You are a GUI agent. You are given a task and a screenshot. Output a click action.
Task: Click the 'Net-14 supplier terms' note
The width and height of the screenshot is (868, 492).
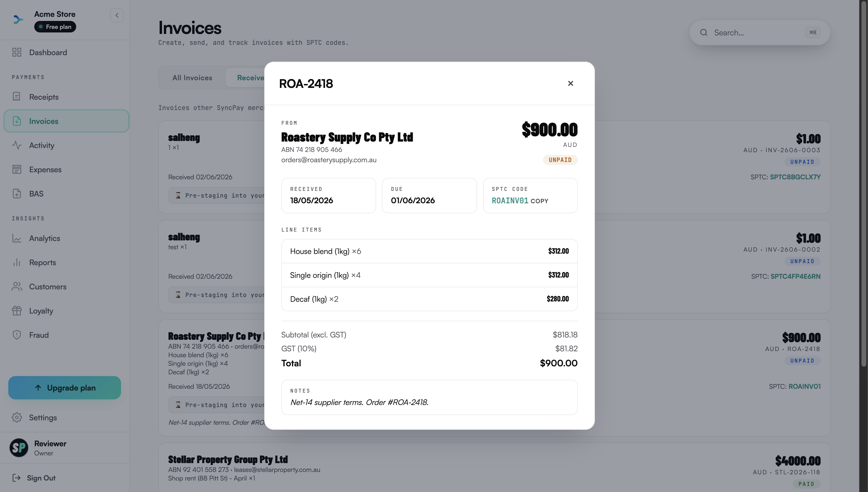359,402
